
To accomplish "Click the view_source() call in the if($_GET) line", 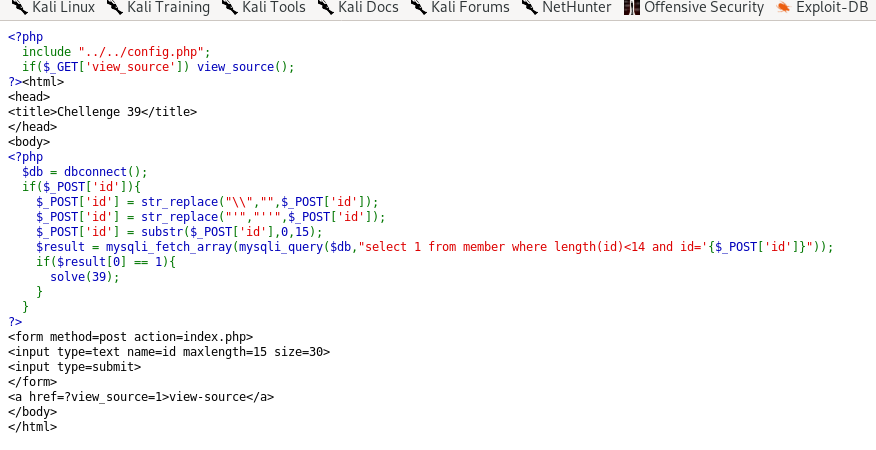I will 246,67.
